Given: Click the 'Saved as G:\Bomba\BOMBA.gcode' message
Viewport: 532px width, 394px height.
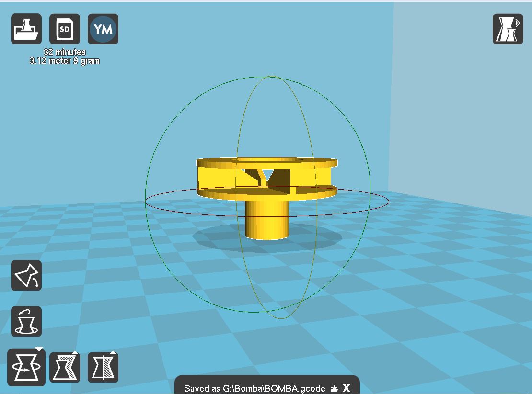Looking at the screenshot, I should pyautogui.click(x=254, y=388).
